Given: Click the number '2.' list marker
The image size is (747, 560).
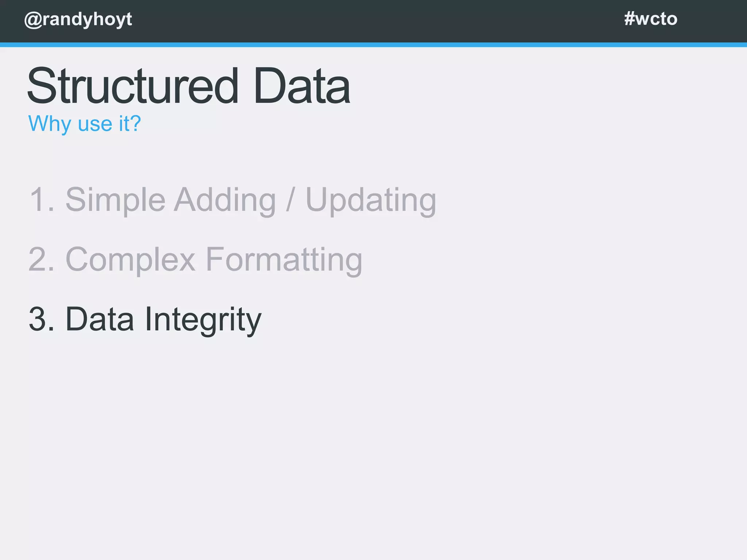Looking at the screenshot, I should coord(42,259).
